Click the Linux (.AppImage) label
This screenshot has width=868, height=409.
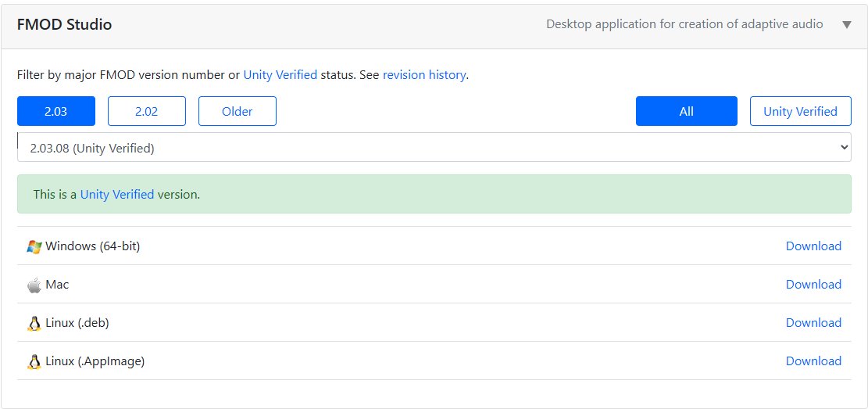(95, 361)
